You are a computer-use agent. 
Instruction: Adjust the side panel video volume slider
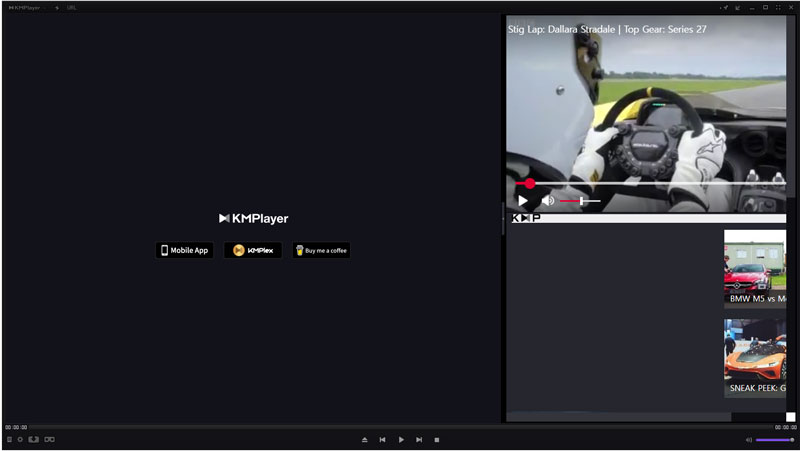pos(580,201)
